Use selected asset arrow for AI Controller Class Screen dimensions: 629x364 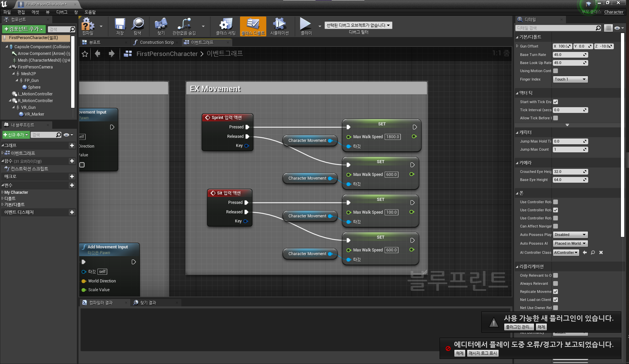[585, 252]
